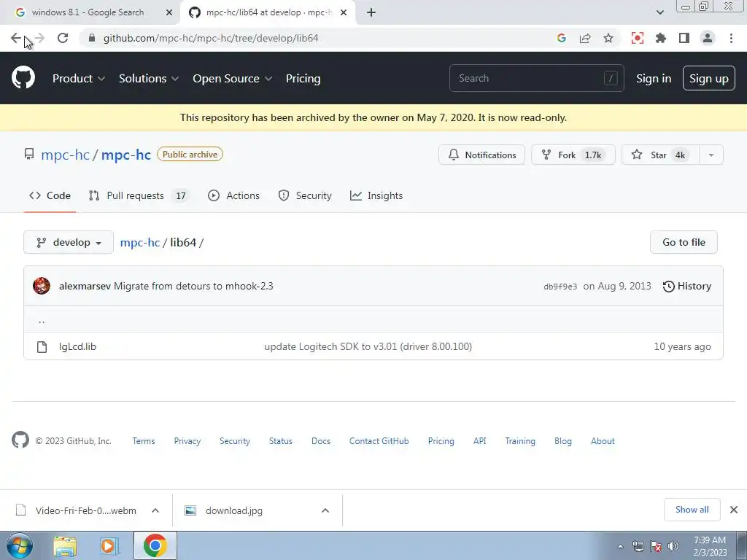Launch the media player taskbar icon
747x560 pixels.
click(x=109, y=546)
